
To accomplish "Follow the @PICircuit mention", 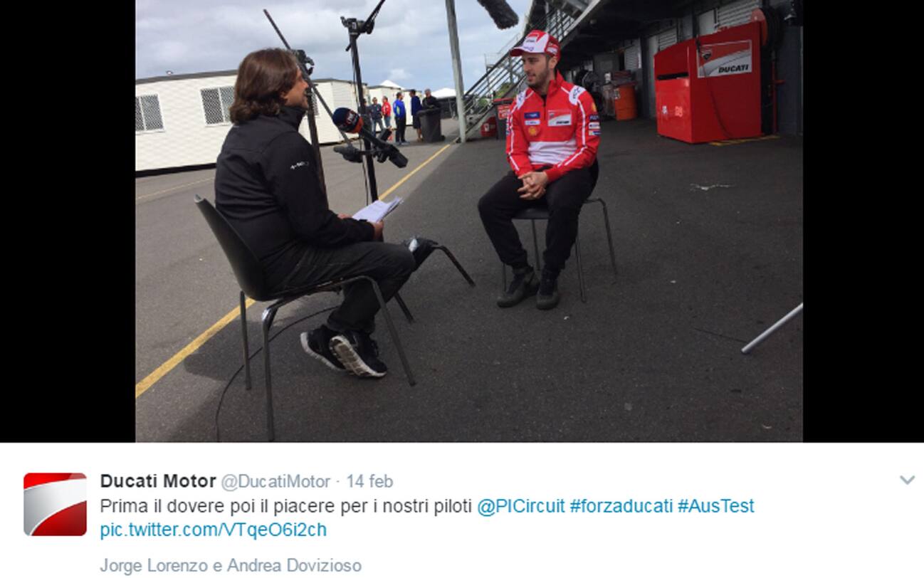I will tap(521, 506).
